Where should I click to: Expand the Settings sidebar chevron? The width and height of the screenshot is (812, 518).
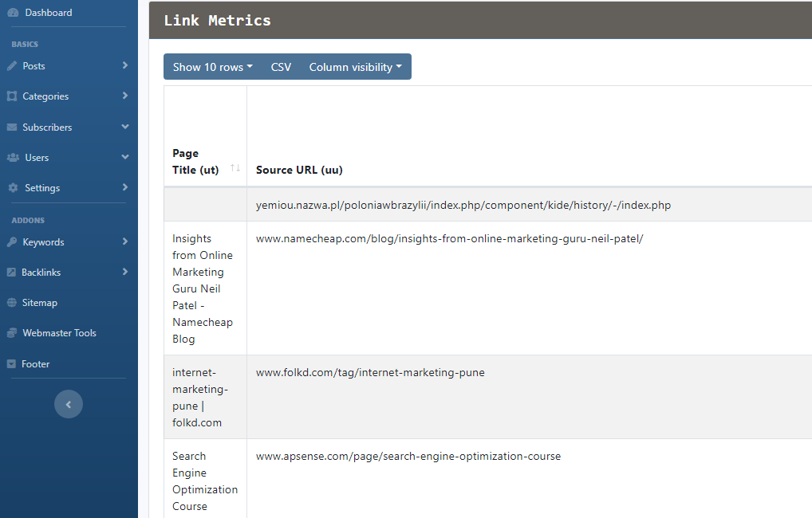tap(125, 187)
